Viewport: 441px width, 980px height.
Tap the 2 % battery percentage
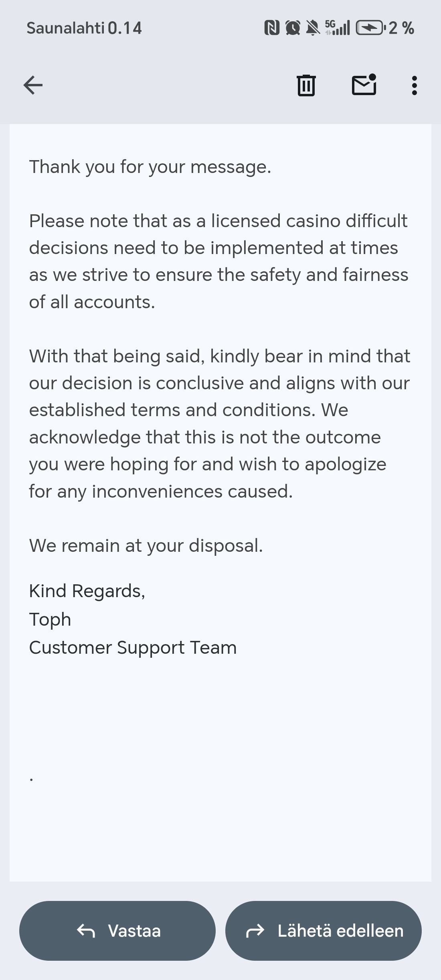[401, 28]
